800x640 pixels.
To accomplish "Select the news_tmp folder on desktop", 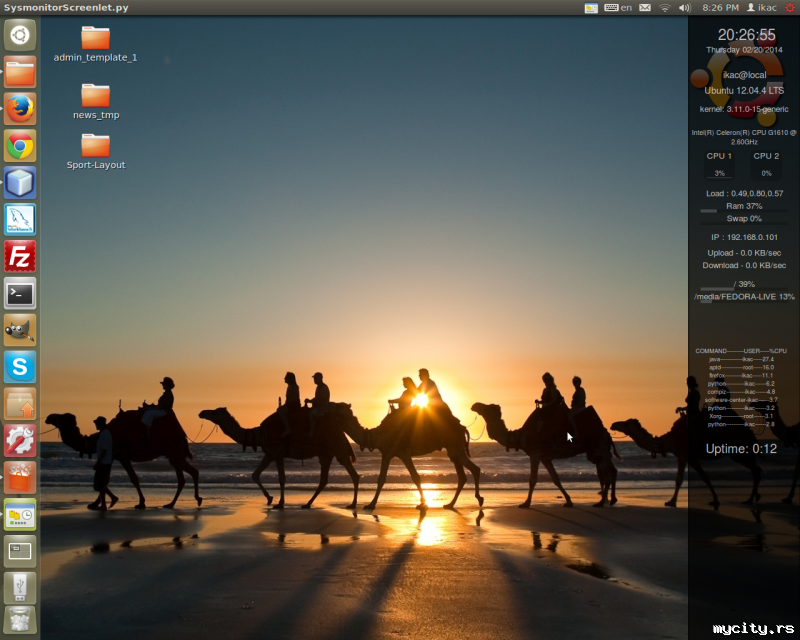I will [95, 96].
